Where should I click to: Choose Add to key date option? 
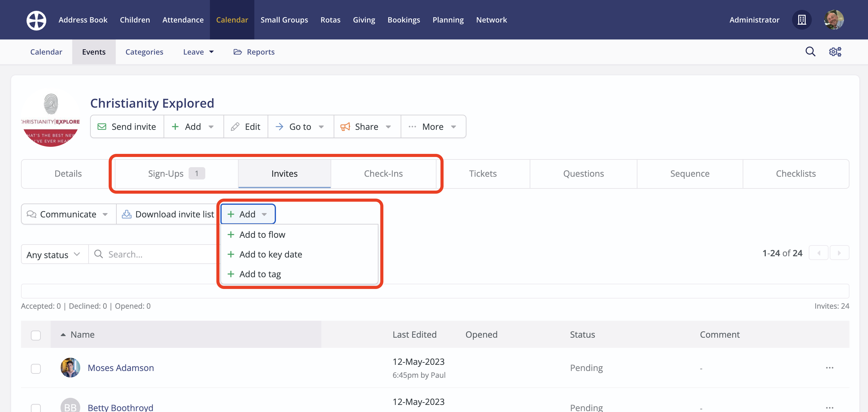pyautogui.click(x=270, y=254)
